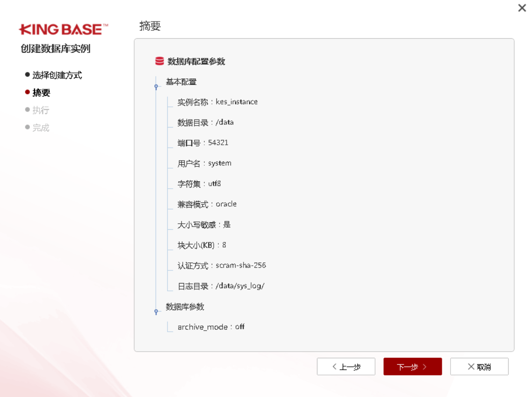
Task: Select the 摘要 step in sidebar
Action: coord(41,92)
